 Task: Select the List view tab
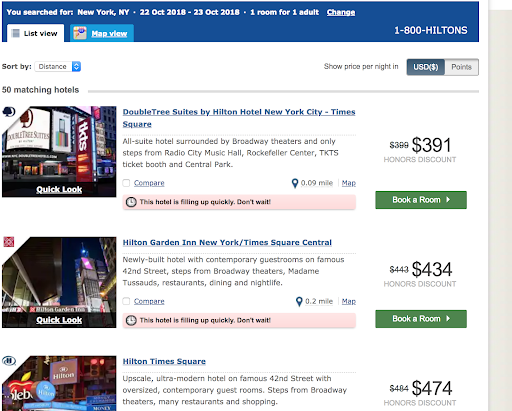[x=35, y=33]
